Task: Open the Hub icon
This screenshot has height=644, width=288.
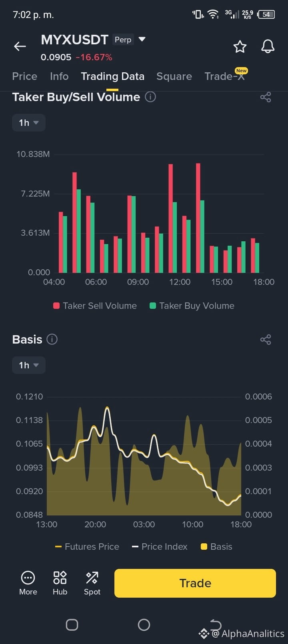Action: click(60, 583)
